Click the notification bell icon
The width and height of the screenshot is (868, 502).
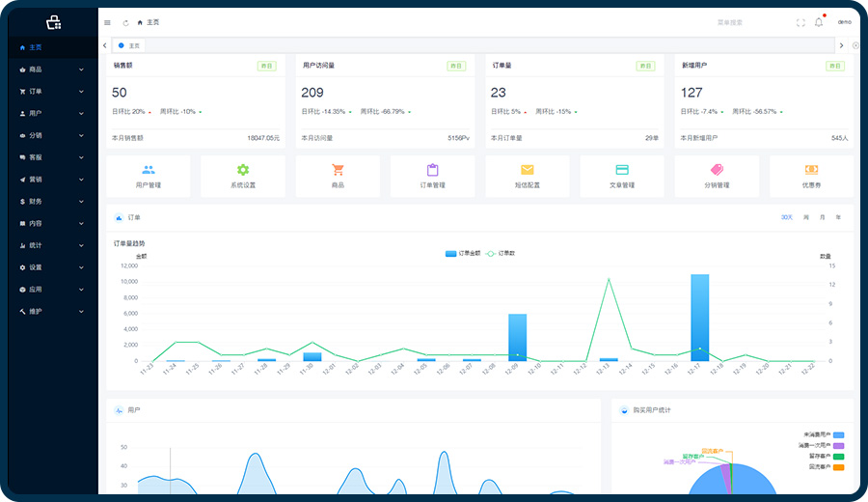click(x=819, y=22)
